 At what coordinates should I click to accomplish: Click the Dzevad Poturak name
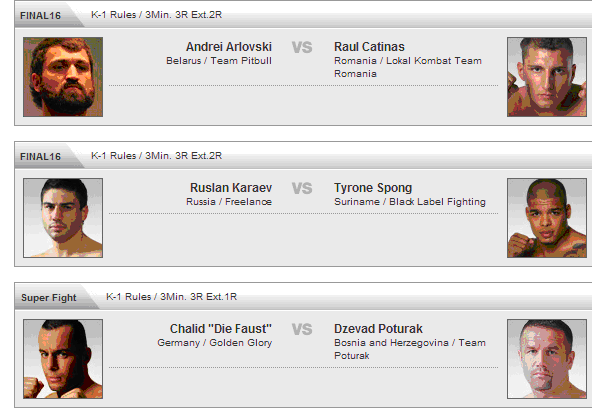pos(378,329)
